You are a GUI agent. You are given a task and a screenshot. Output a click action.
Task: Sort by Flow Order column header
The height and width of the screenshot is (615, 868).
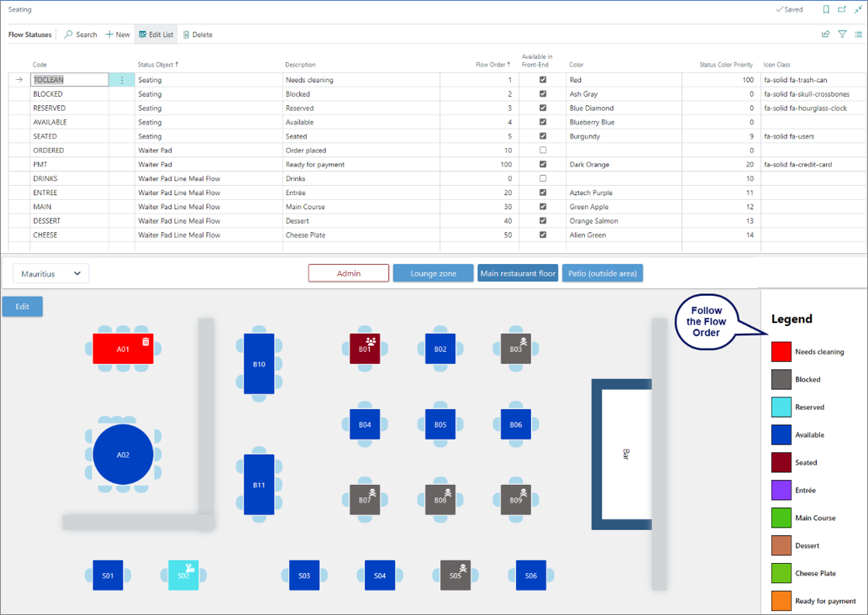coord(493,65)
